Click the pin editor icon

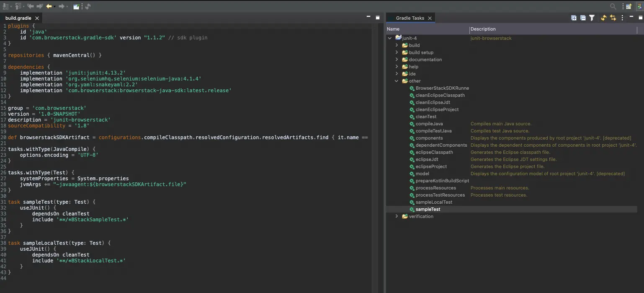click(76, 6)
